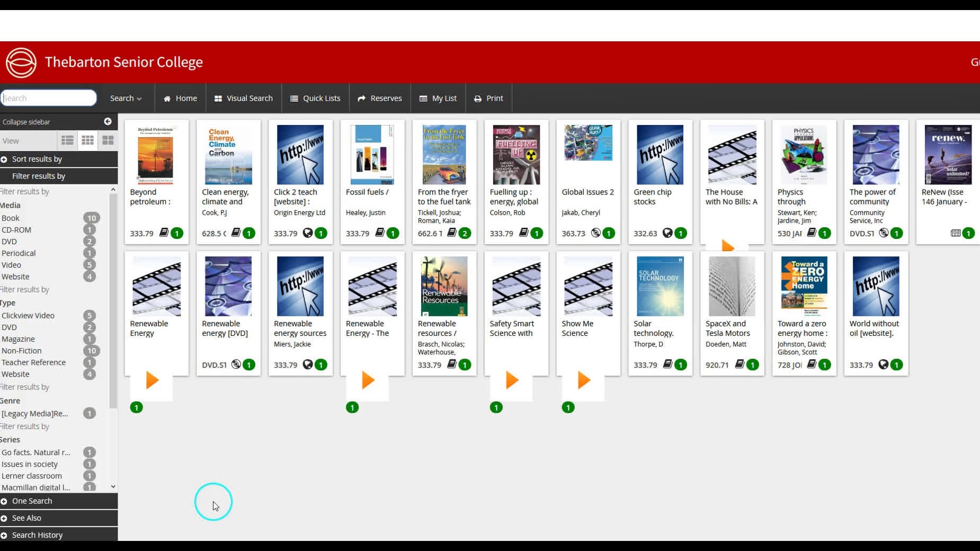980x551 pixels.
Task: Switch to Visual Search
Action: (x=243, y=98)
